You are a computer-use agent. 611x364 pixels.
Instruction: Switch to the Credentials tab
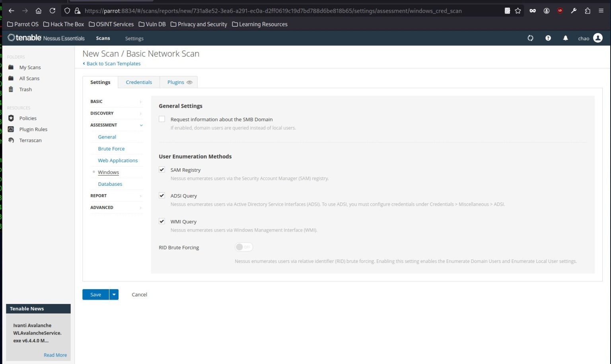tap(139, 82)
